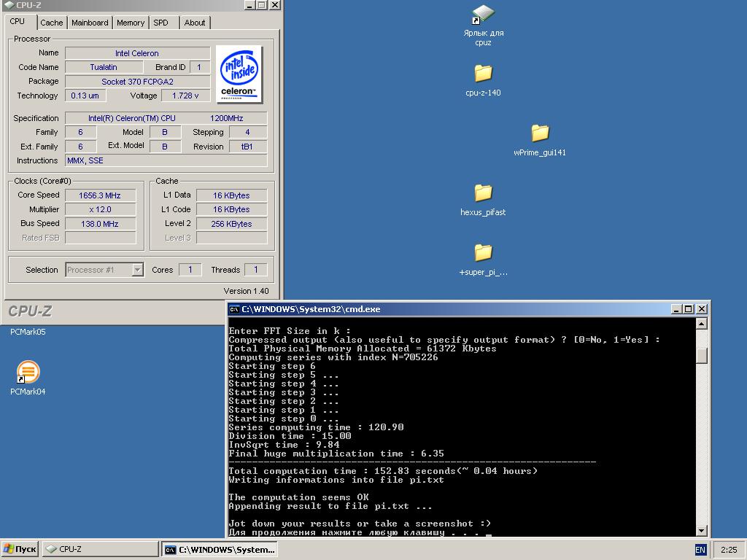Image resolution: width=747 pixels, height=560 pixels.
Task: Click the Package value Socket 370 FCPGA2
Action: point(137,82)
